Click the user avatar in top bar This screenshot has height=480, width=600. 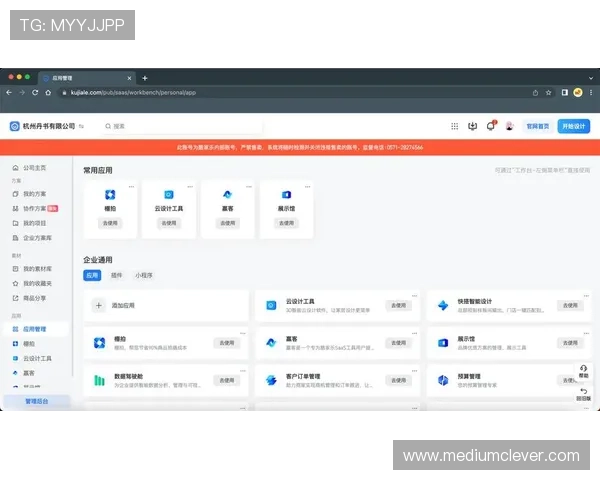click(x=509, y=126)
